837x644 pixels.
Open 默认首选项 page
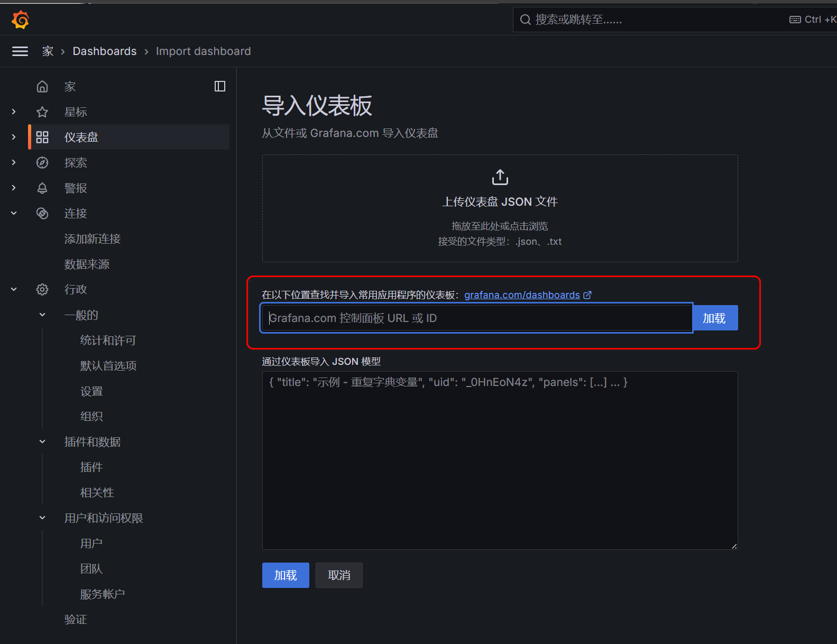point(108,365)
